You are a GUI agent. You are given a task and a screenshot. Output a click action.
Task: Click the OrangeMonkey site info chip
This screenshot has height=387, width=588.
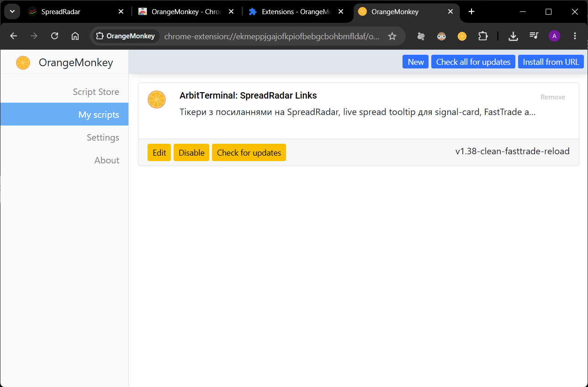126,36
